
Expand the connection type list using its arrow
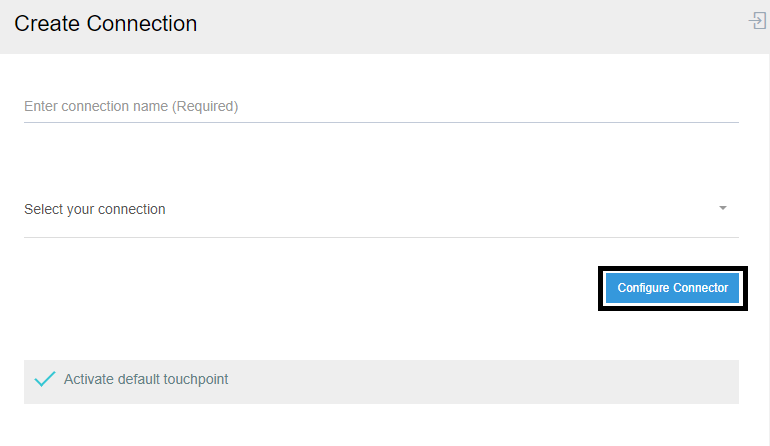tap(722, 208)
